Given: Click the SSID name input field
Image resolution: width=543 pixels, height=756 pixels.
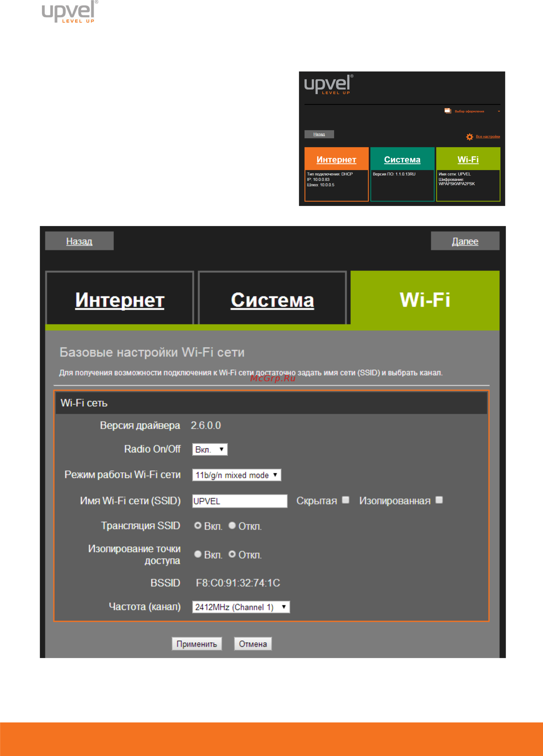Looking at the screenshot, I should point(240,501).
